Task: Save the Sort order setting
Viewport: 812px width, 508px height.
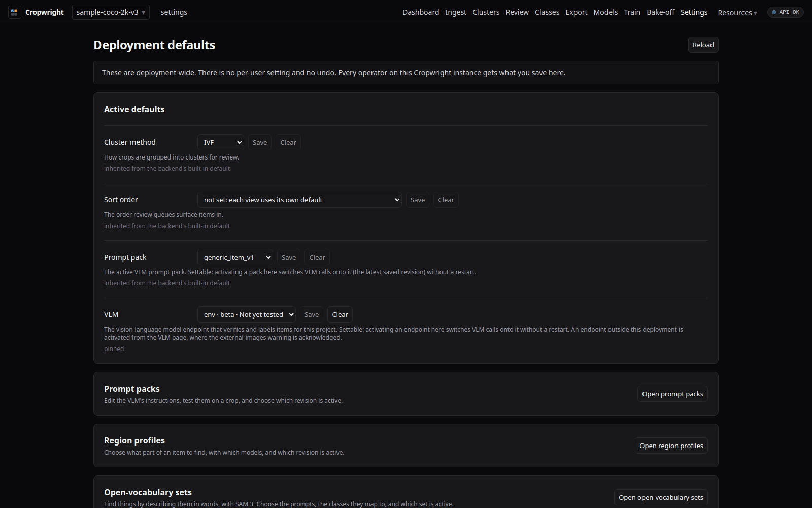Action: click(x=418, y=200)
